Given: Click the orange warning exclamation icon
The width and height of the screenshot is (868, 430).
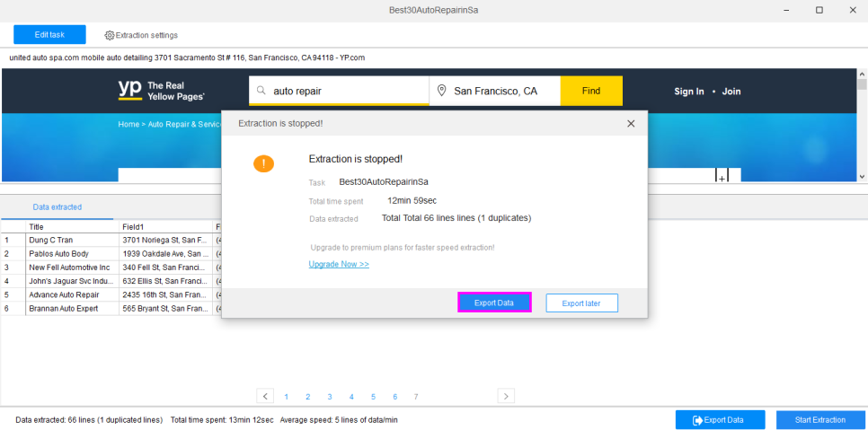Looking at the screenshot, I should pyautogui.click(x=263, y=163).
